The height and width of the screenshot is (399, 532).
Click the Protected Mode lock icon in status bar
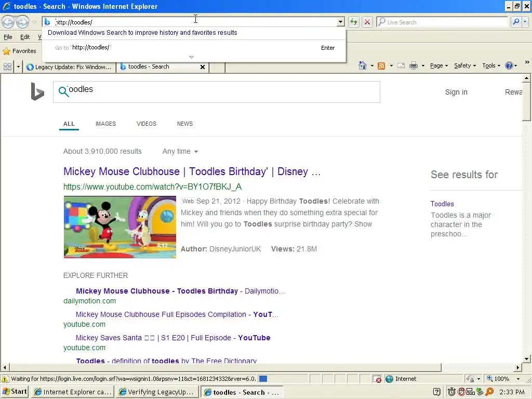pos(471,379)
